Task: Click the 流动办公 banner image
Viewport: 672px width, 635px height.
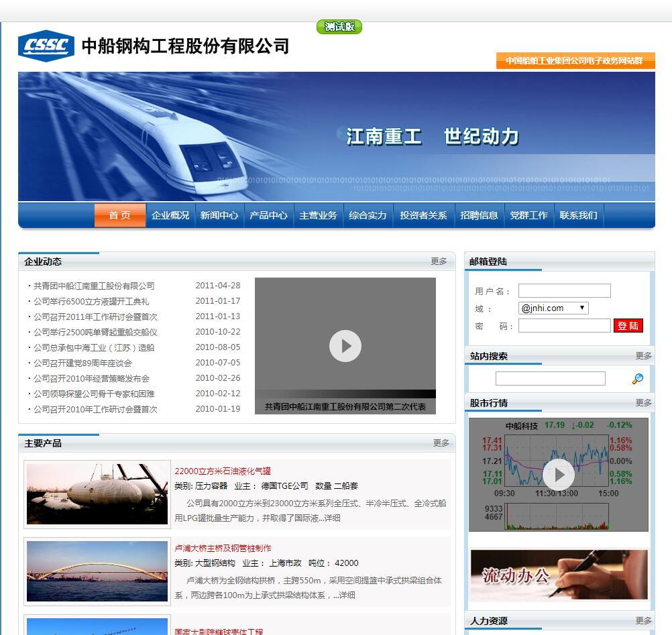Action: tap(559, 575)
